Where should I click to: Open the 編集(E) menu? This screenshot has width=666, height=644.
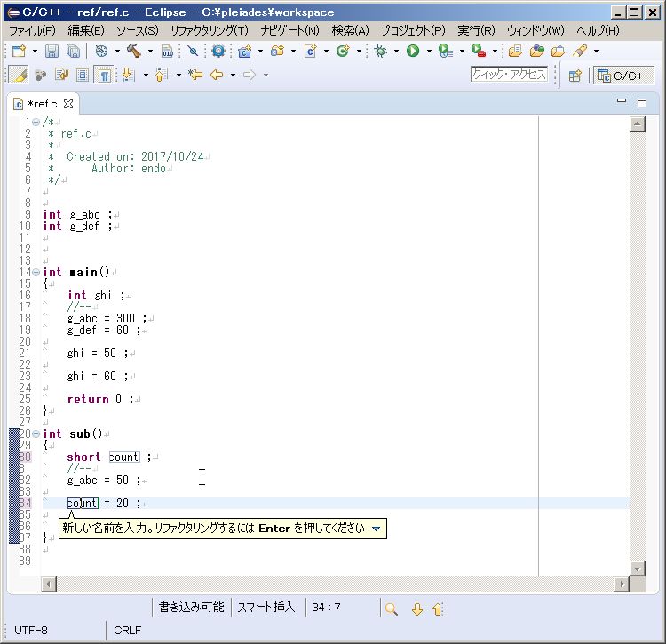[x=86, y=30]
